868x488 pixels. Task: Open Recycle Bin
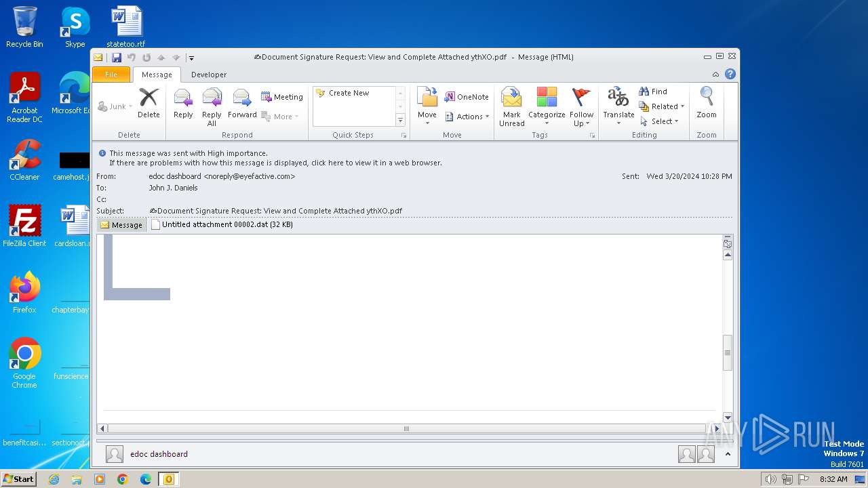[24, 27]
